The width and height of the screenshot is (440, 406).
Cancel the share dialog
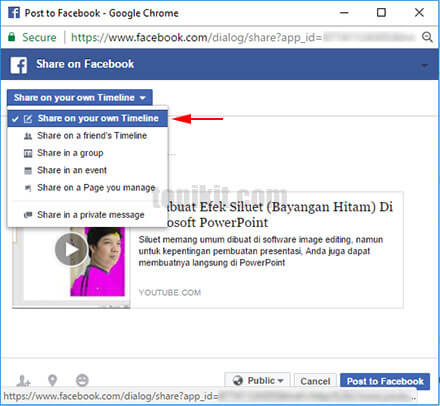tap(315, 381)
